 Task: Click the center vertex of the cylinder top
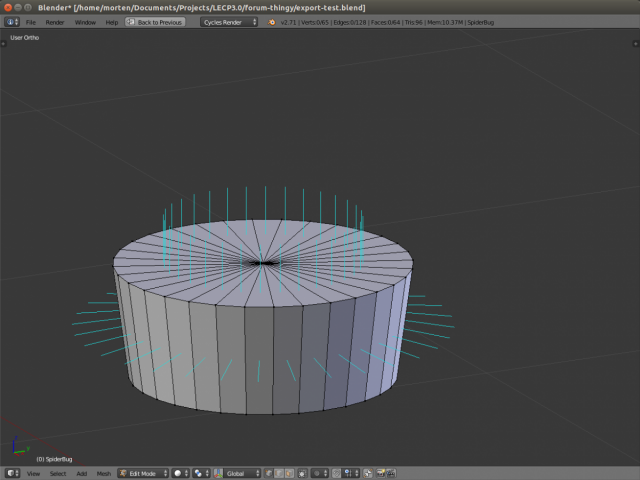click(x=264, y=263)
